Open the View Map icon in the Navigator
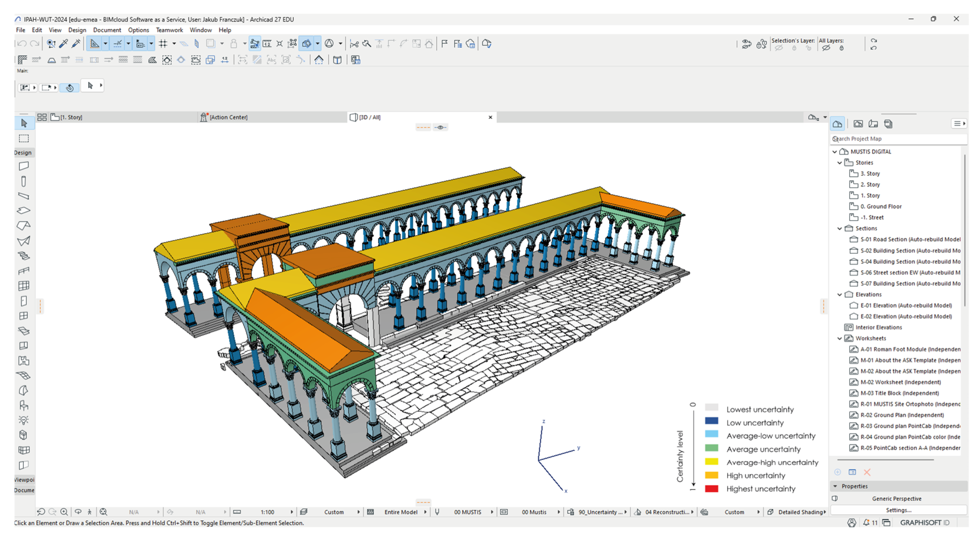 tap(858, 124)
